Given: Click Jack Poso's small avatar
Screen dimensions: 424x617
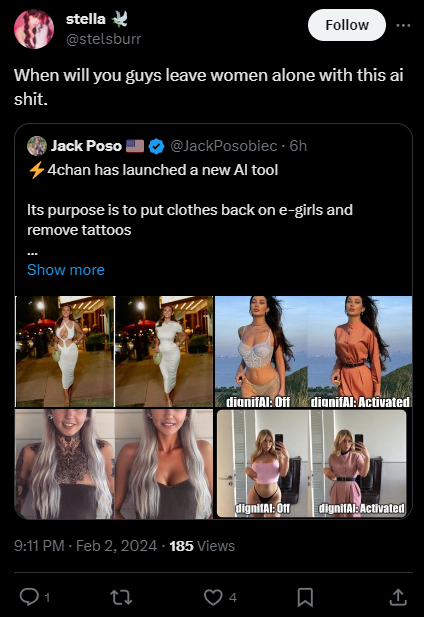Looking at the screenshot, I should click(x=37, y=146).
